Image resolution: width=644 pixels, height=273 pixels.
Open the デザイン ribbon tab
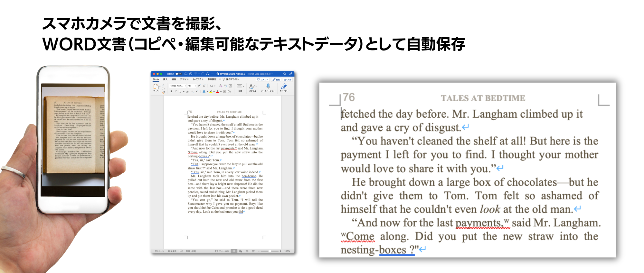point(184,79)
